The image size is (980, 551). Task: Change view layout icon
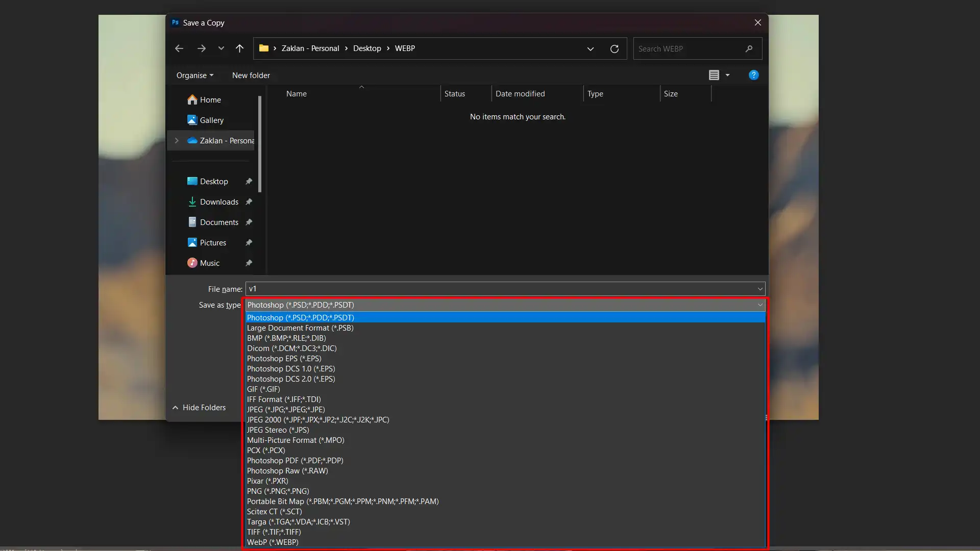714,76
